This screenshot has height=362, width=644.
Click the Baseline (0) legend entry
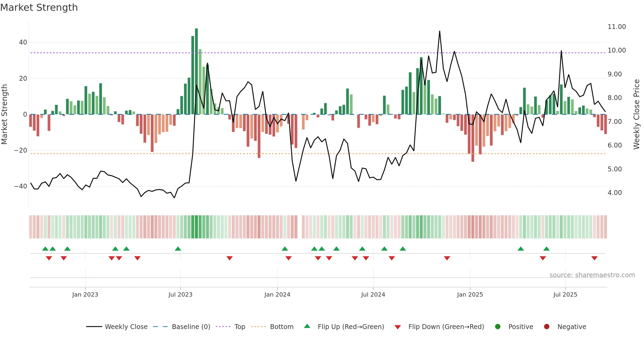[182, 327]
